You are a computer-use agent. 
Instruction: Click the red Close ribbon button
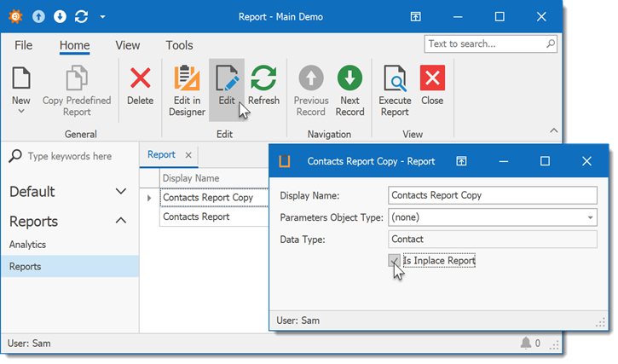pyautogui.click(x=432, y=78)
